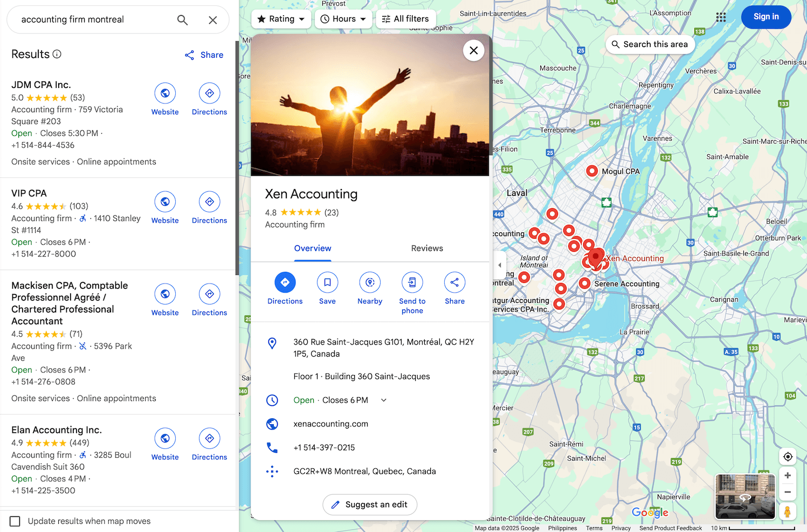Screen dimensions: 807x532
Task: Close the Xen Accounting details panel
Action: point(474,51)
